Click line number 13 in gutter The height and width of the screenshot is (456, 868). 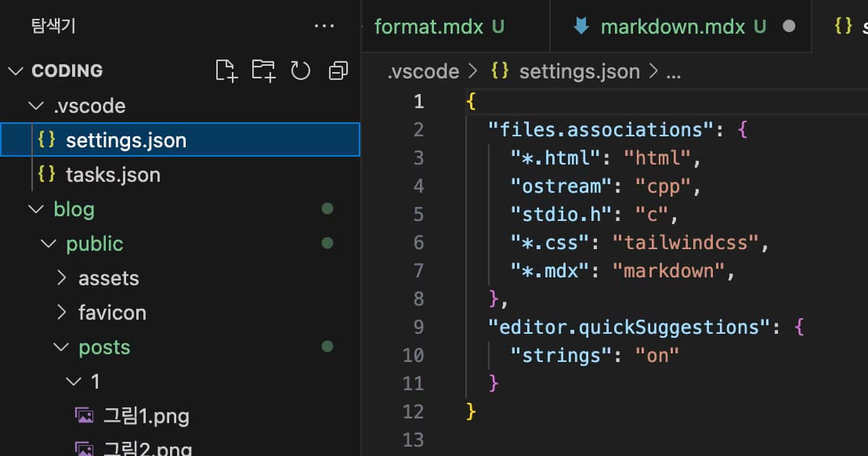[414, 440]
